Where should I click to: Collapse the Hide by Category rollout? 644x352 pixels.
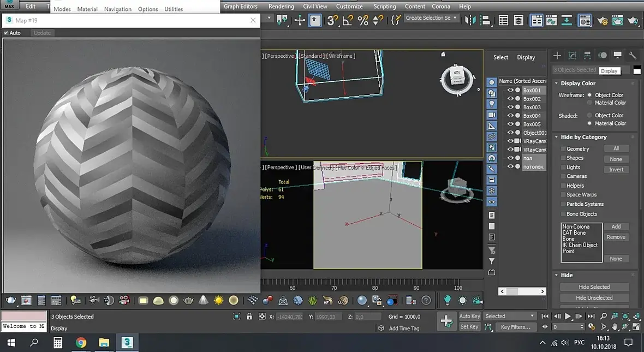(x=583, y=137)
